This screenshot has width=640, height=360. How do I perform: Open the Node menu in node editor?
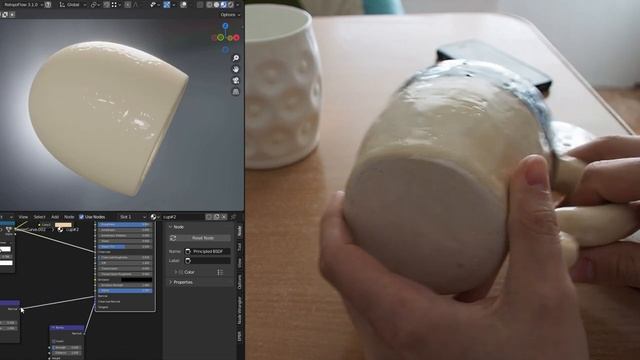[x=69, y=217]
